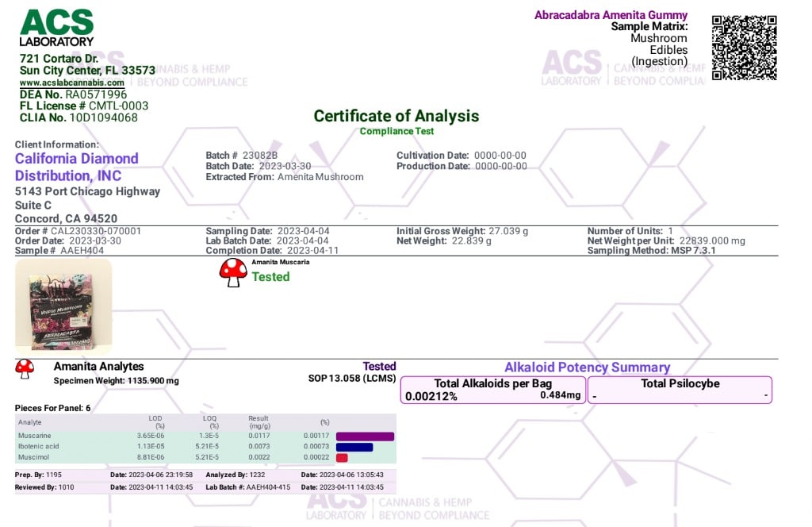The image size is (812, 527).
Task: Click Initial Gross Weight 27.039 g
Action: pyautogui.click(x=462, y=231)
